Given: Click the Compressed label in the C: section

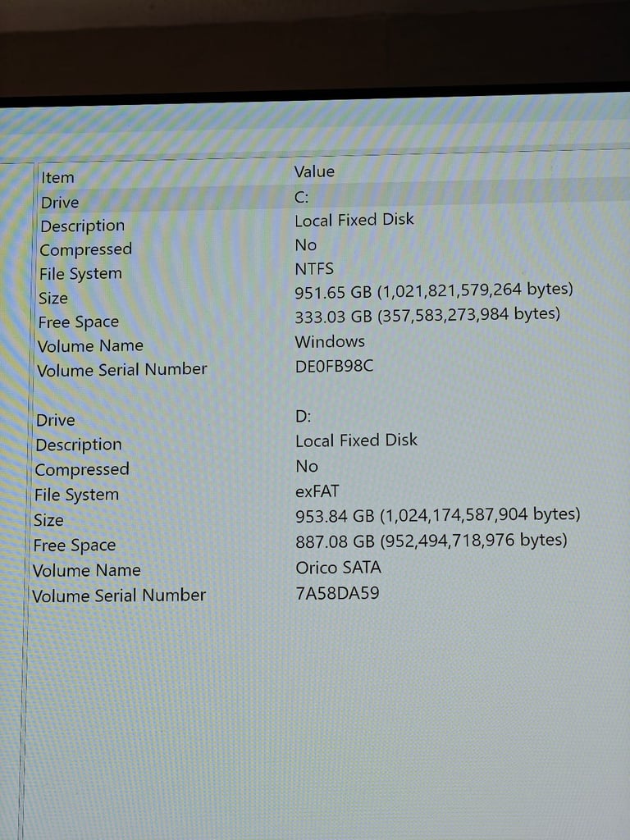Looking at the screenshot, I should (85, 249).
